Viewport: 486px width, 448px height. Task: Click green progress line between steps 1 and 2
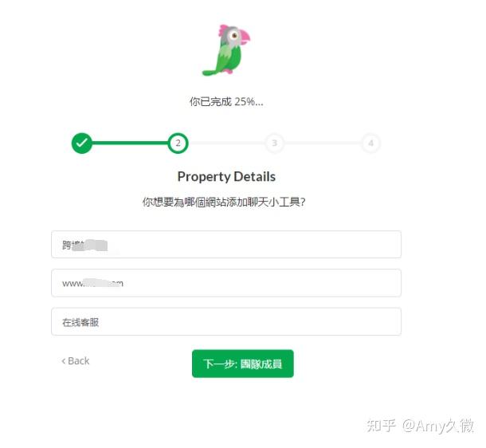click(130, 143)
